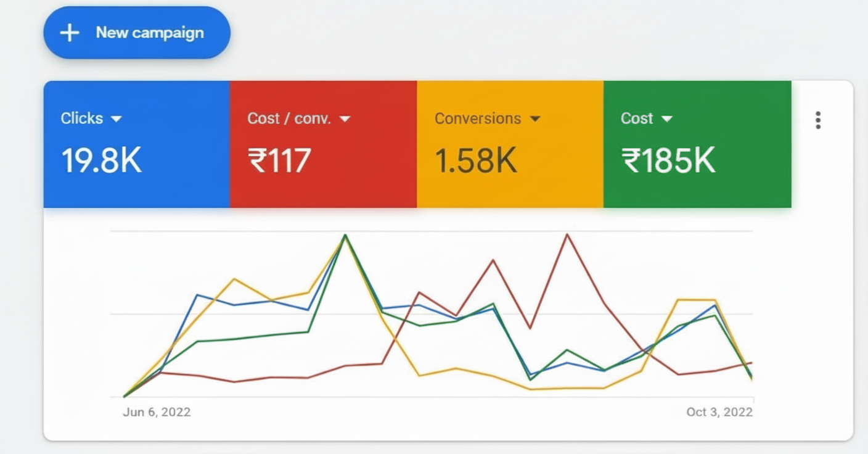Select the 1.58K conversions value
This screenshot has width=868, height=454.
click(x=475, y=160)
